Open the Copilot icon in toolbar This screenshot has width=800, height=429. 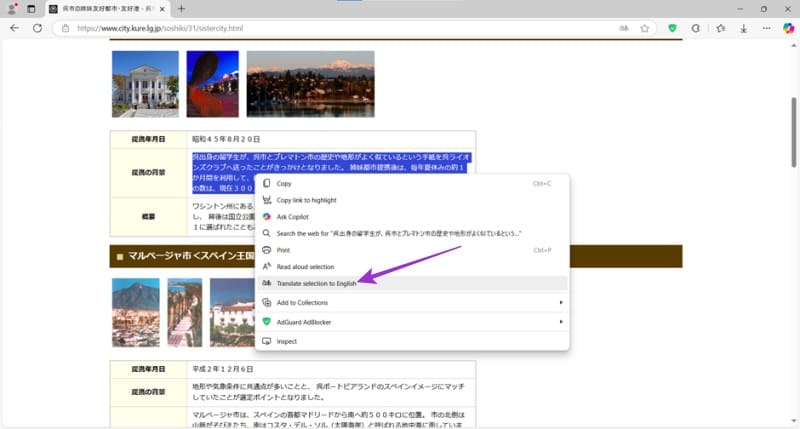[x=788, y=29]
